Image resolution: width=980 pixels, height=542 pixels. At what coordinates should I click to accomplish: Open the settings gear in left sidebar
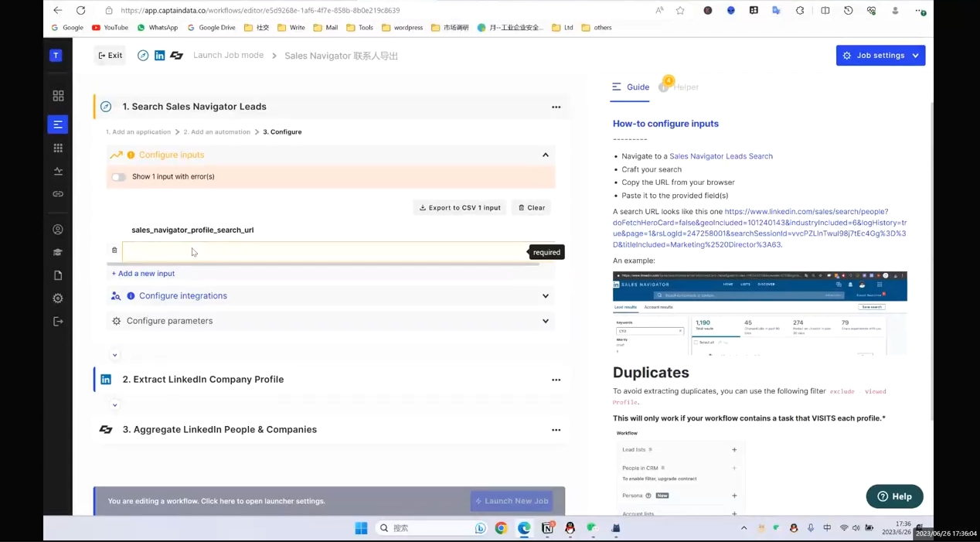coord(58,298)
